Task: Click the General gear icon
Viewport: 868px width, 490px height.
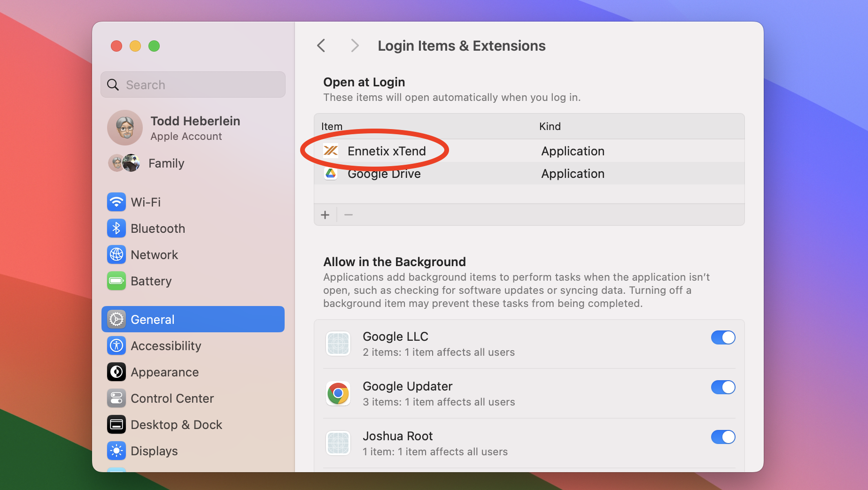Action: coord(116,320)
